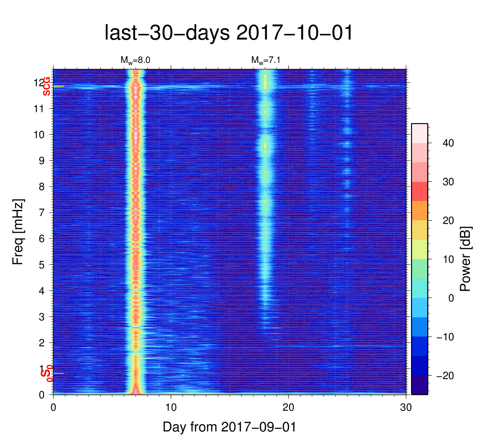Click the day 30 tick label on the x-axis
Viewport: 486px width, 448px height.
(406, 407)
